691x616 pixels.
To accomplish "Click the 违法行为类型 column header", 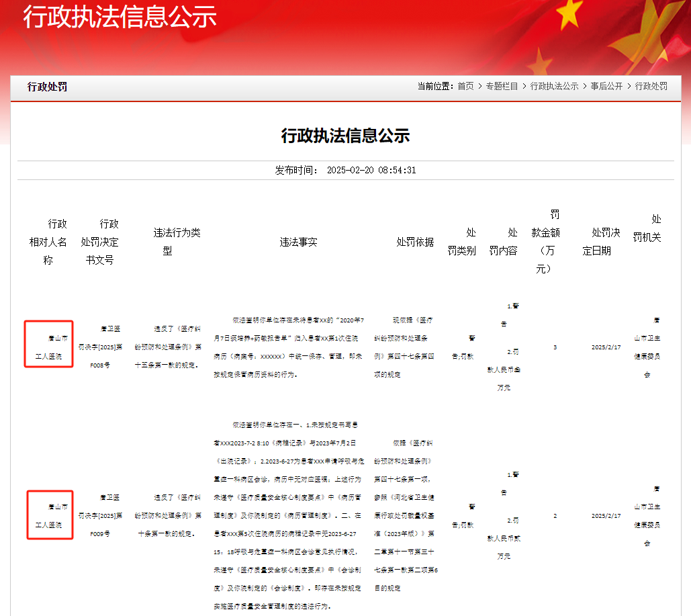I will pyautogui.click(x=177, y=242).
